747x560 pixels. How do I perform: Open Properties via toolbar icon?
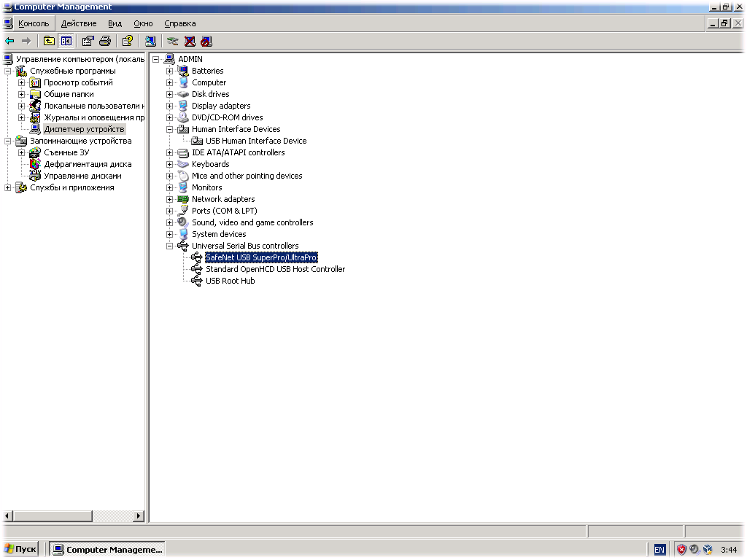click(x=88, y=42)
